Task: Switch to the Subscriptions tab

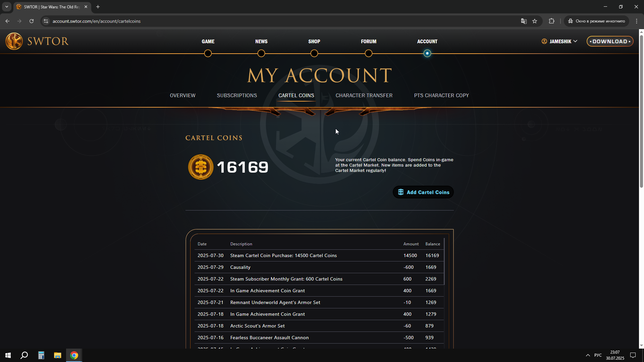Action: coord(237,96)
